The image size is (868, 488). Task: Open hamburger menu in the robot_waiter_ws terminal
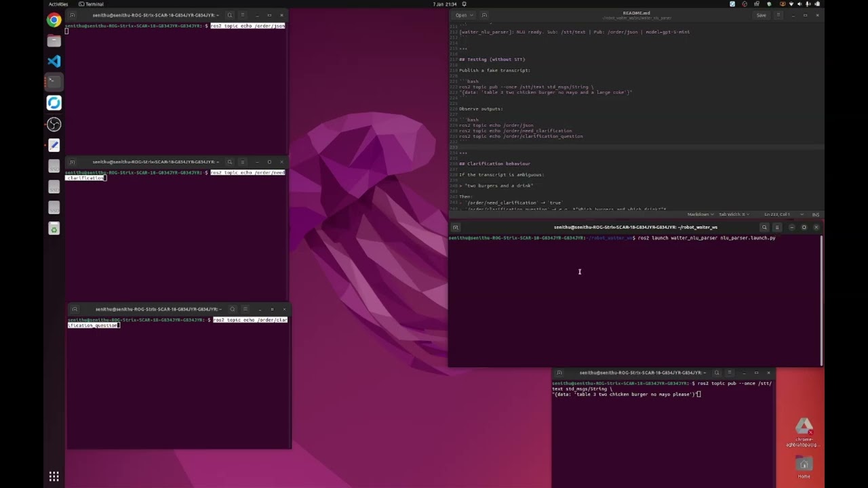coord(777,227)
